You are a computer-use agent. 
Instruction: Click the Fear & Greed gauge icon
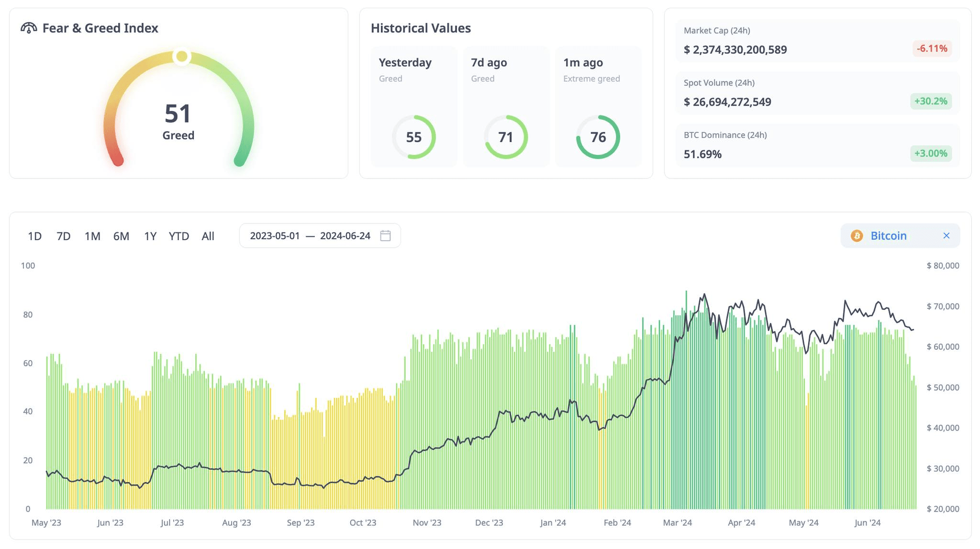coord(29,28)
